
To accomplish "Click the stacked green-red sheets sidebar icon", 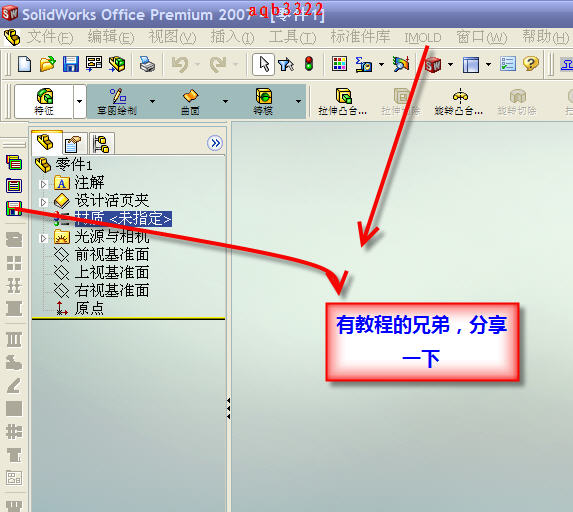I will [14, 162].
